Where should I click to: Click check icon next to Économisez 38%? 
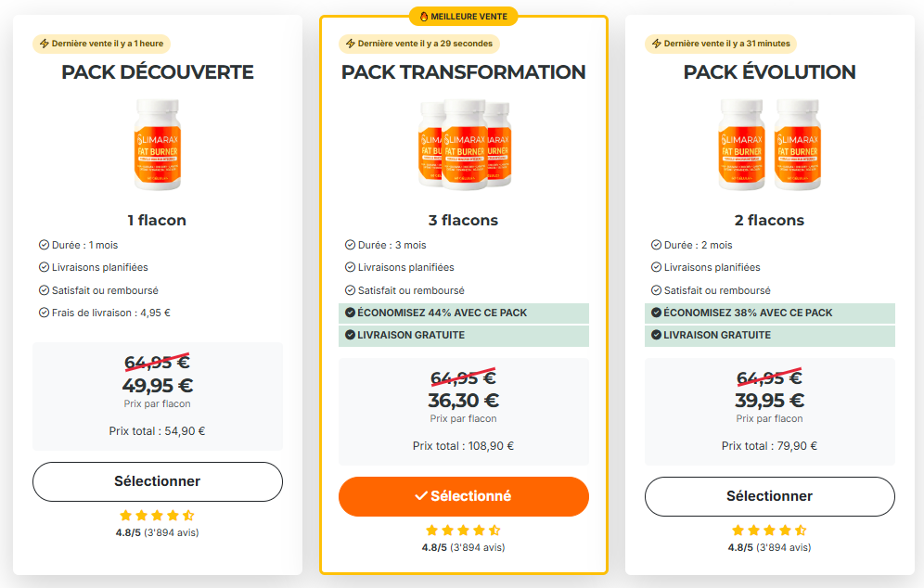[x=656, y=313]
